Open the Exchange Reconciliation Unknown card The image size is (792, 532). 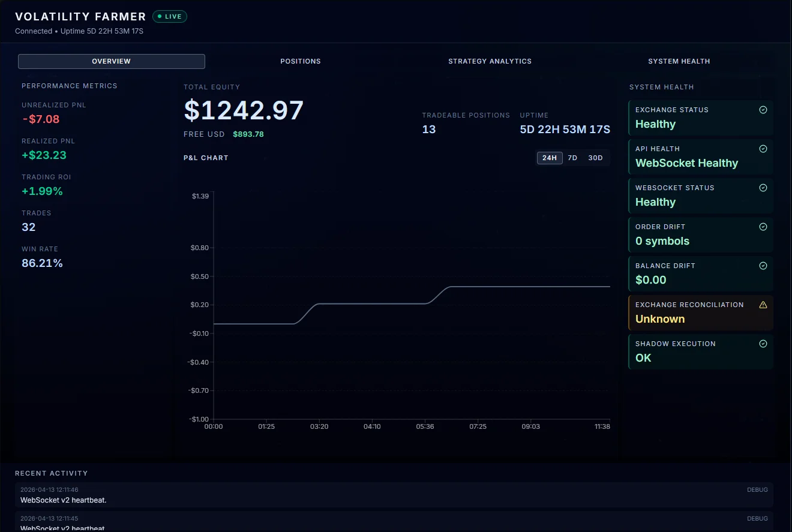tap(701, 312)
